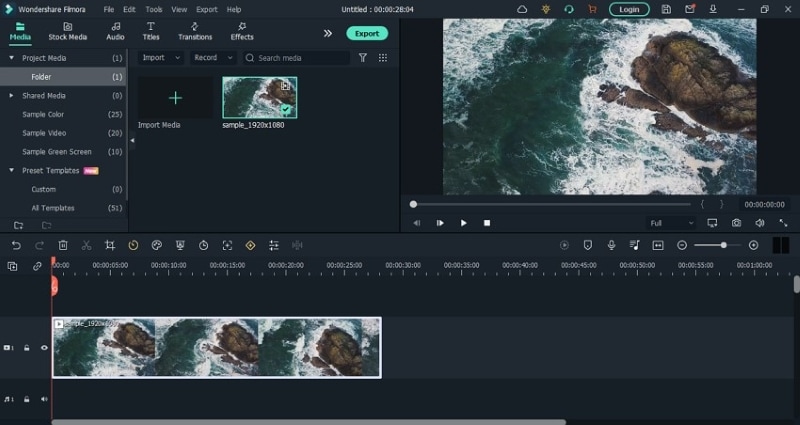The image size is (800, 425).
Task: Collapse media sidebar with small arrow
Action: tap(132, 140)
